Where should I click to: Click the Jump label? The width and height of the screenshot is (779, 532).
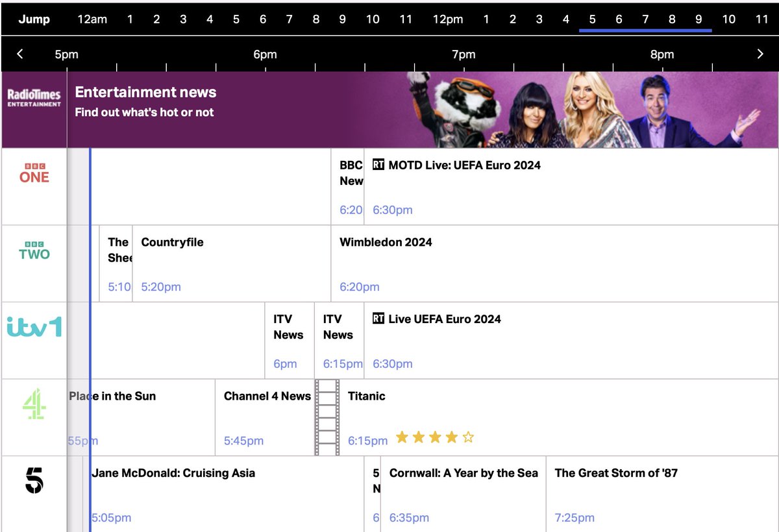click(x=34, y=19)
